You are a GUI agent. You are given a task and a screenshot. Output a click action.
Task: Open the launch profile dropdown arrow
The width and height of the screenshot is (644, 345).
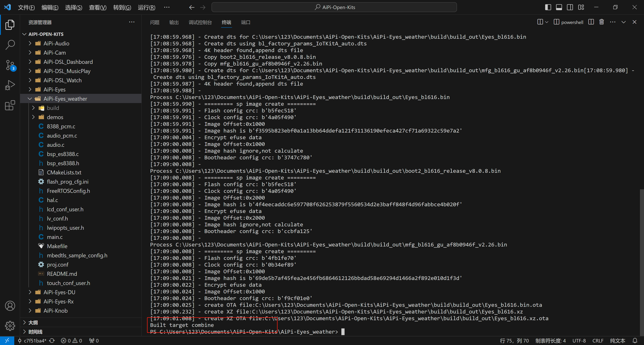[547, 22]
